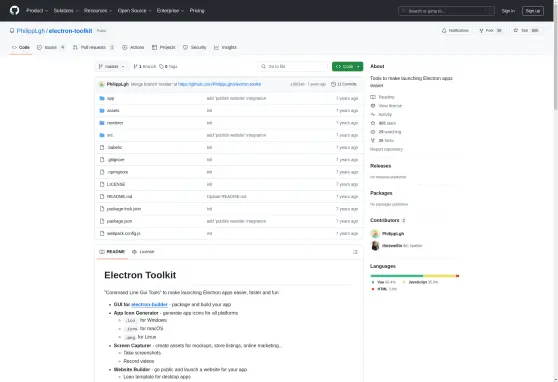This screenshot has width=558, height=382.
Task: Click the languages color bar
Action: click(x=415, y=276)
